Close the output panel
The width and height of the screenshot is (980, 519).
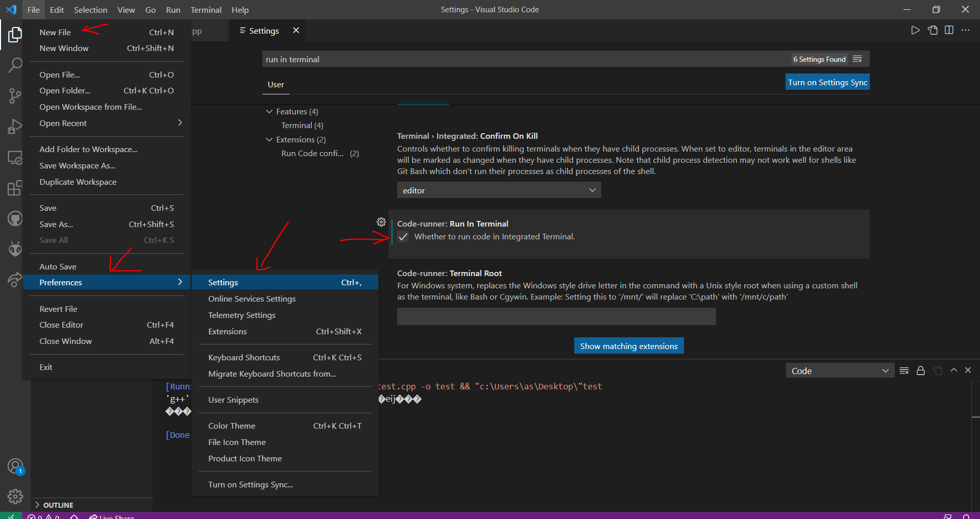click(968, 370)
